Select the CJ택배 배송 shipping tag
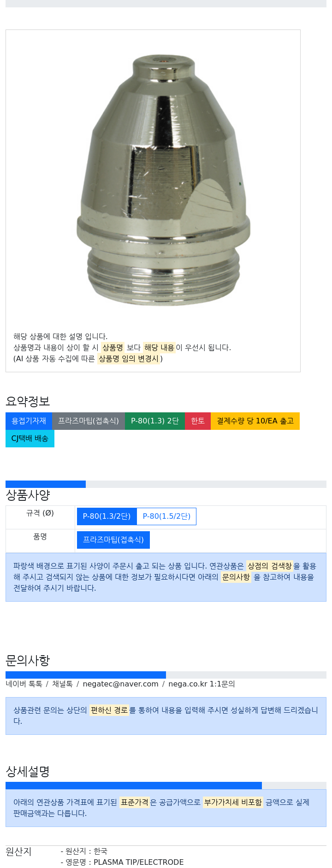This screenshot has width=332, height=868. 30,439
